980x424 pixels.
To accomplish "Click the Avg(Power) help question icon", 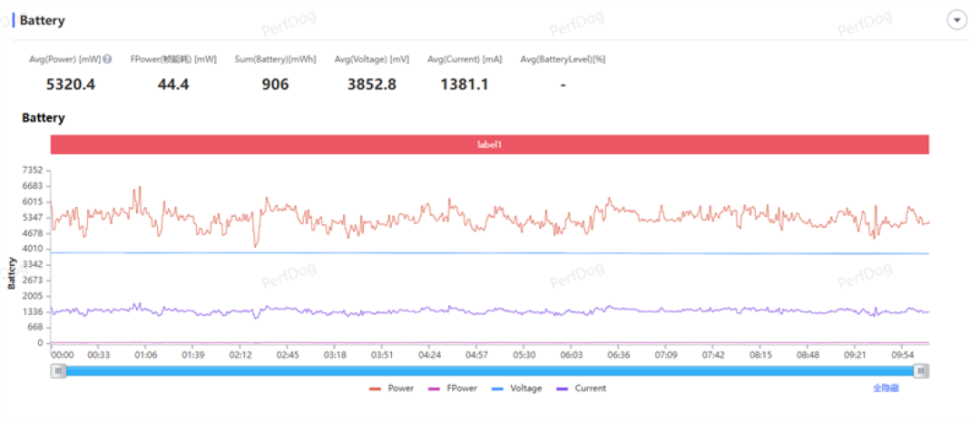I will point(107,59).
